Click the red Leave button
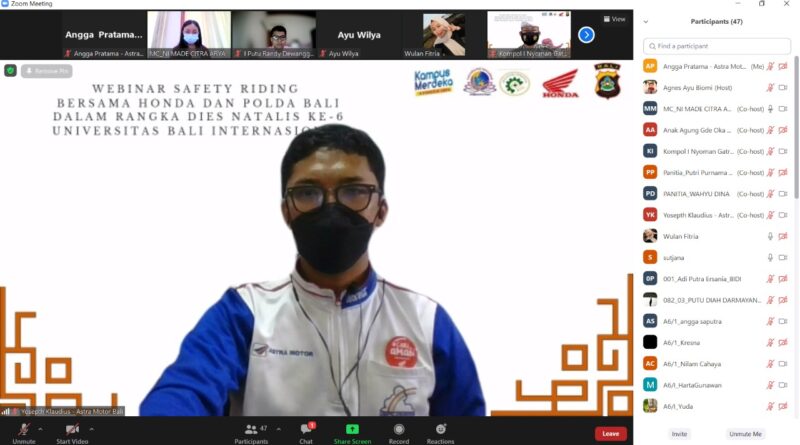The width and height of the screenshot is (800, 445). [x=610, y=433]
